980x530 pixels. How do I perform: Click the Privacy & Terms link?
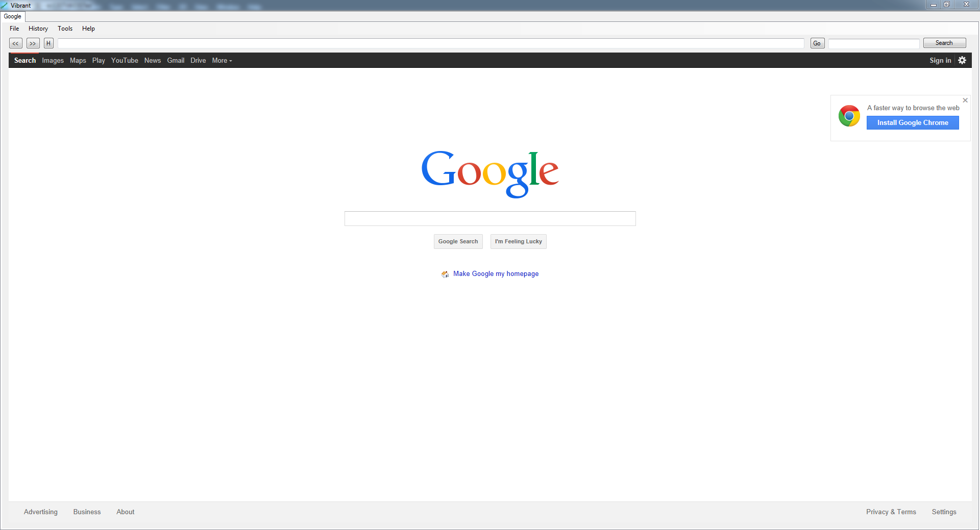(890, 512)
